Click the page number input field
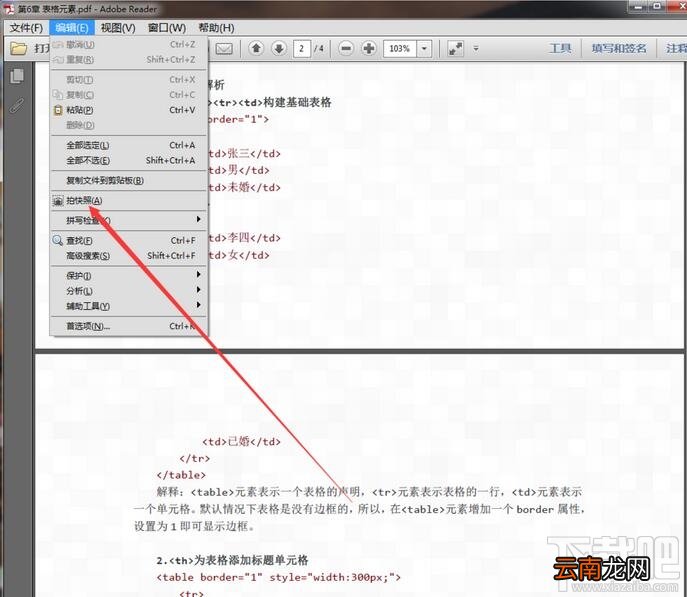The image size is (687, 597). [x=301, y=48]
